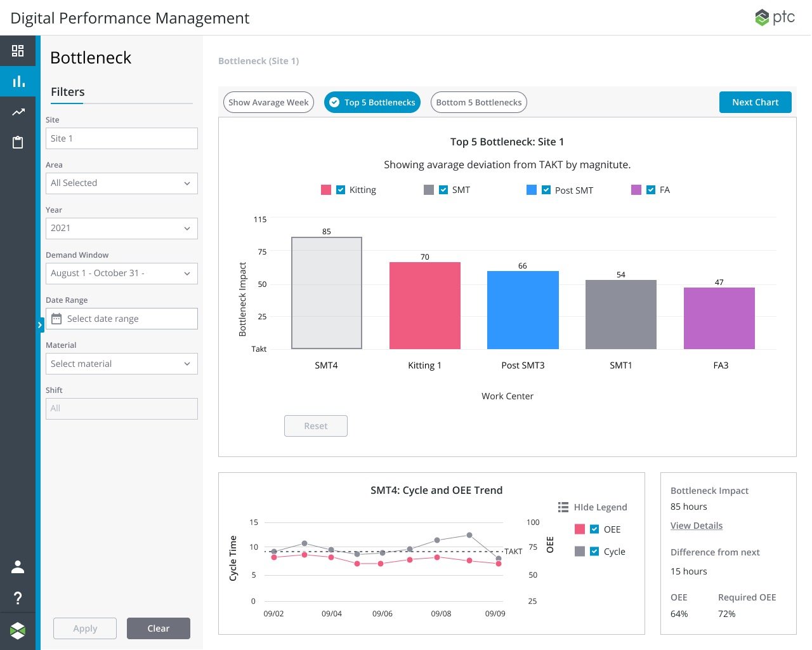Click the Clear filters button
This screenshot has width=812, height=650.
click(159, 628)
